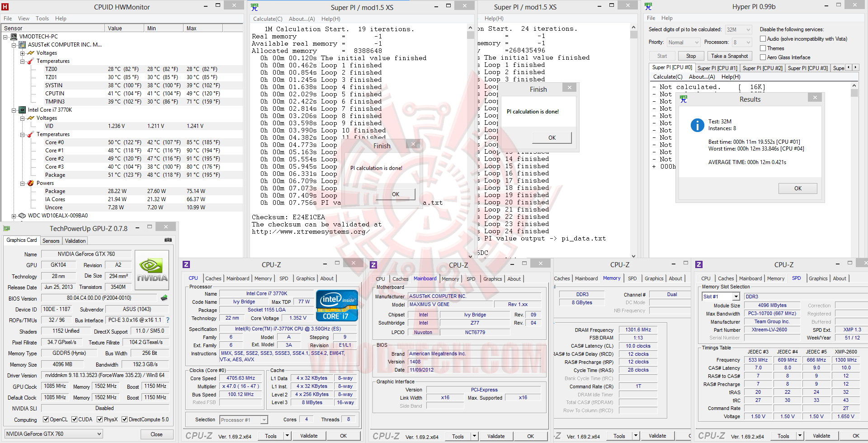The height and width of the screenshot is (443, 868).
Task: Click the CPU-Z app icon on the CPU tab window
Action: [186, 265]
